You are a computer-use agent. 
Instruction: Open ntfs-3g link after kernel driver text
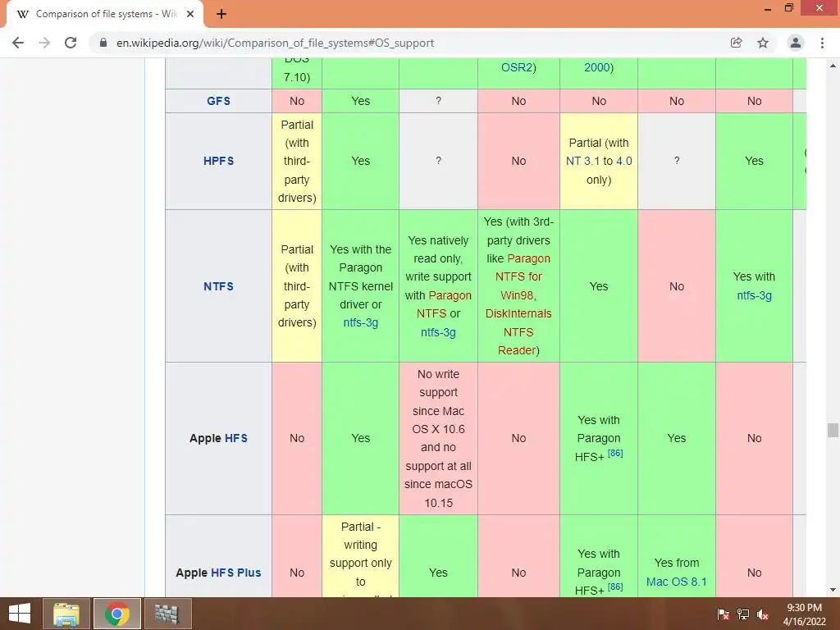point(361,322)
